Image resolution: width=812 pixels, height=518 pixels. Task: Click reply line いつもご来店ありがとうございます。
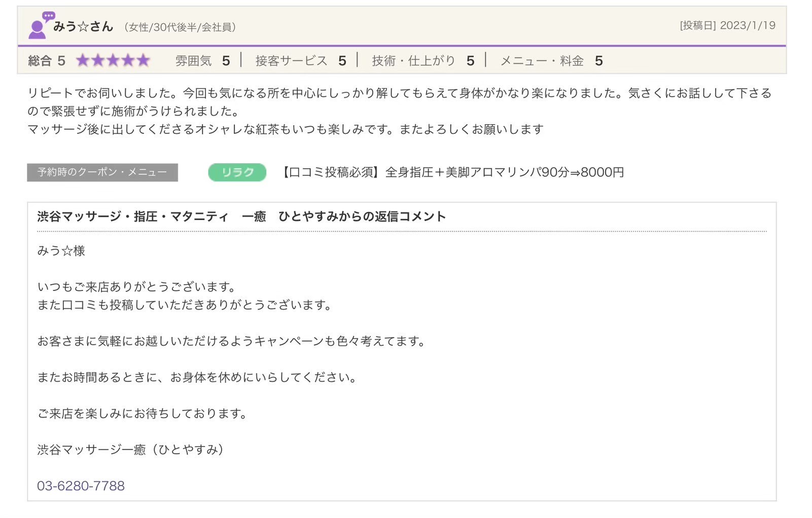click(137, 287)
